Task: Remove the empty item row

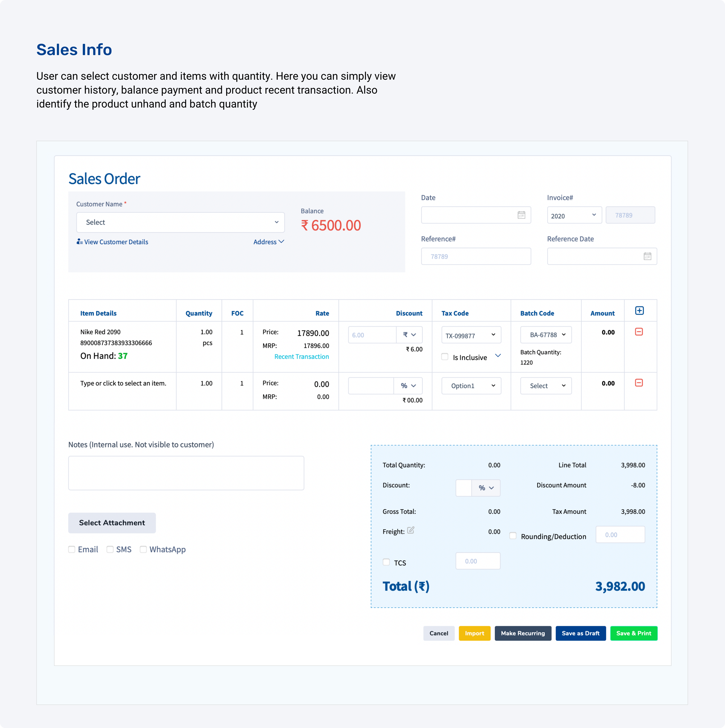Action: pos(639,383)
